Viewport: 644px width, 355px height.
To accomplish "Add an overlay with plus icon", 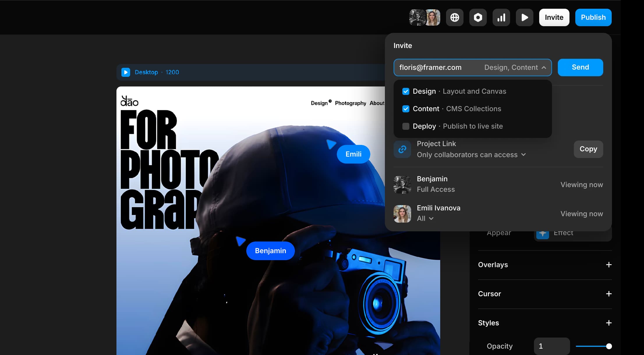I will click(x=608, y=265).
